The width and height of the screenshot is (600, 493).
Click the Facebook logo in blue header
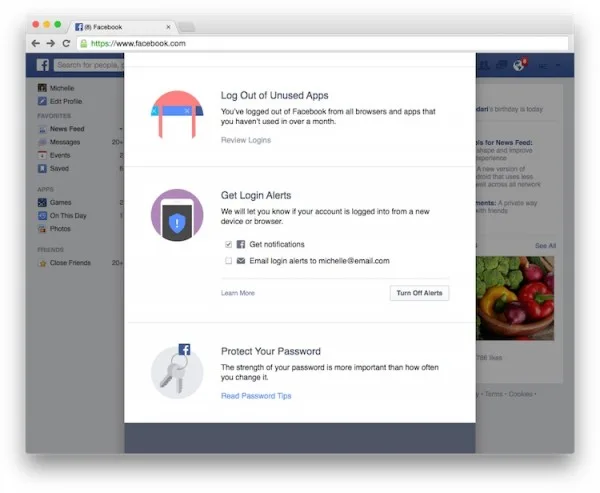[x=43, y=65]
